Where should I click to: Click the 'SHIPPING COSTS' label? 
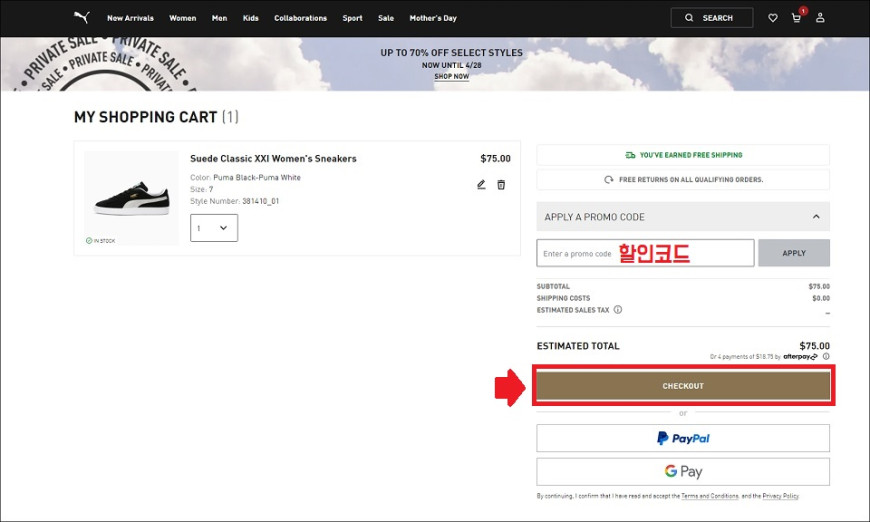tap(563, 298)
